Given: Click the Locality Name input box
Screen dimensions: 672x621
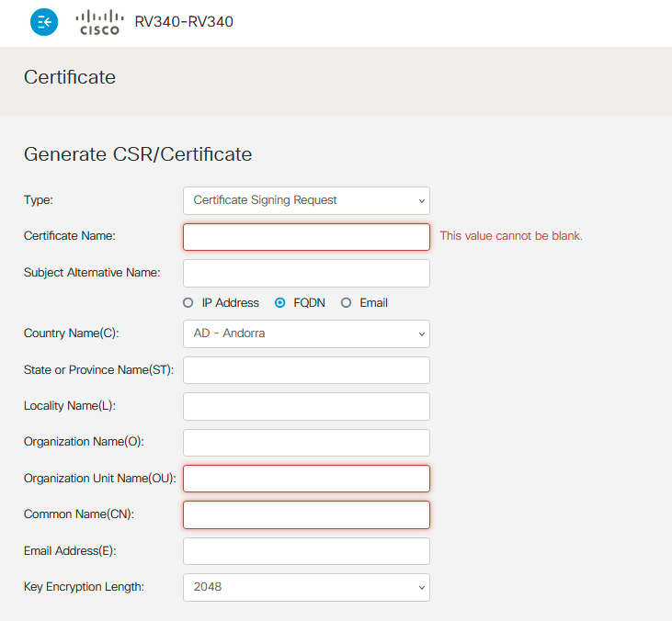Looking at the screenshot, I should (306, 406).
